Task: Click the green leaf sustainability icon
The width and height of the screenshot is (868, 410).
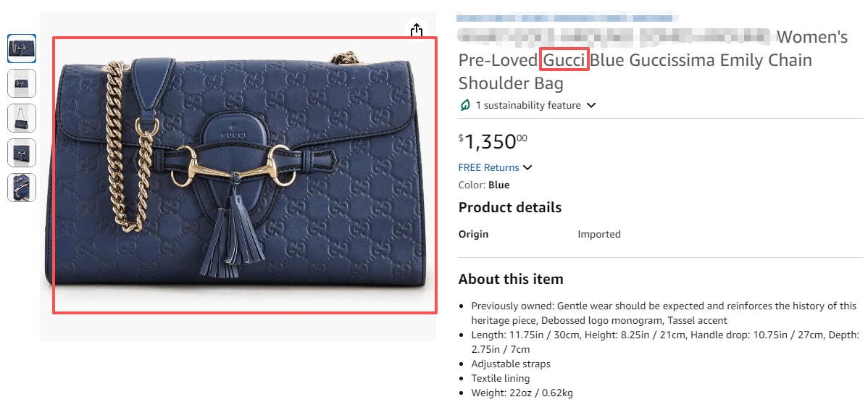Action: tap(466, 105)
